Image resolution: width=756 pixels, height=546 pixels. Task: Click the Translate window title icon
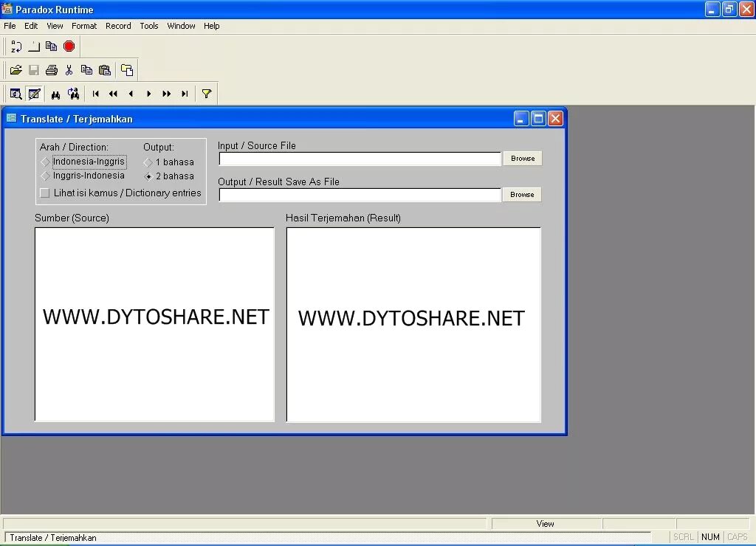(x=12, y=118)
